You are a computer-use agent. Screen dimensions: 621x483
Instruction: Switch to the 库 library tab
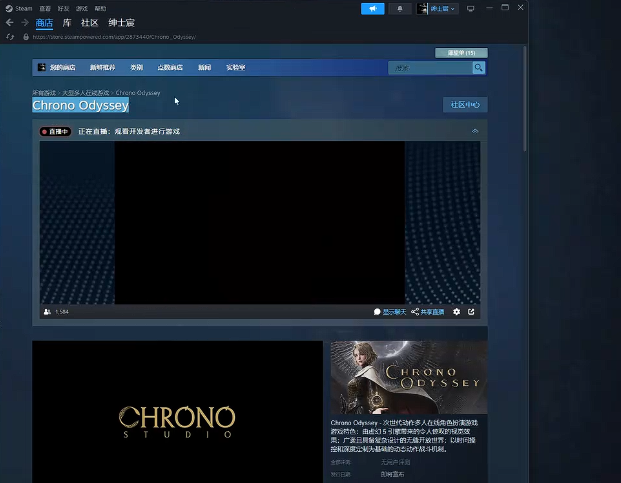point(67,23)
